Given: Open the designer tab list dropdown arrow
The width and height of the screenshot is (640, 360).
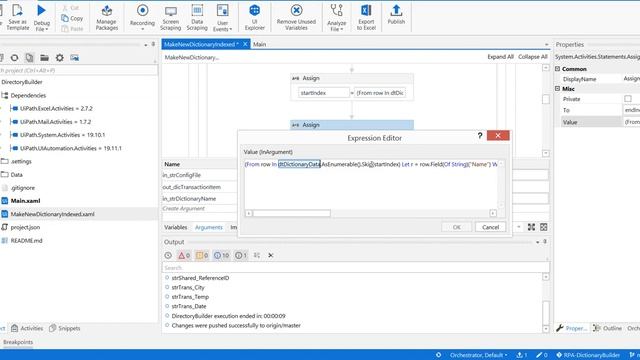Looking at the screenshot, I should pyautogui.click(x=547, y=44).
